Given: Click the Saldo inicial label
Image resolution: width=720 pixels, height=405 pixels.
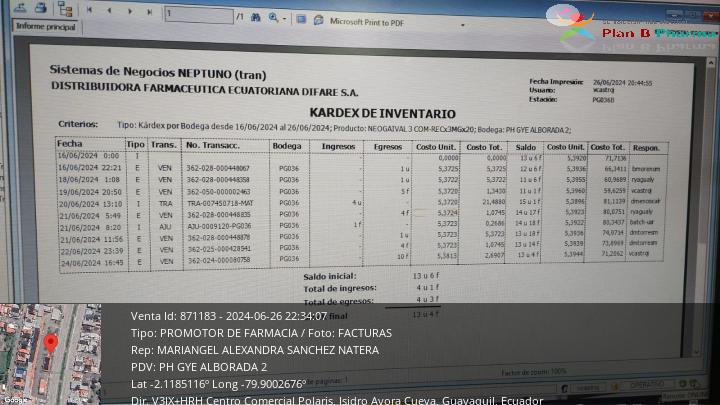Looking at the screenshot, I should [330, 276].
